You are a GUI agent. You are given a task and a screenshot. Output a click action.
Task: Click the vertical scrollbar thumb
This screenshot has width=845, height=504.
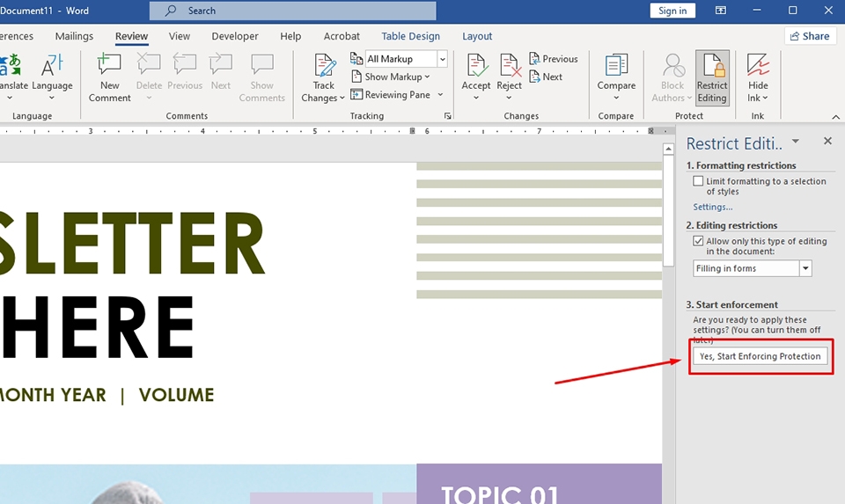[668, 210]
